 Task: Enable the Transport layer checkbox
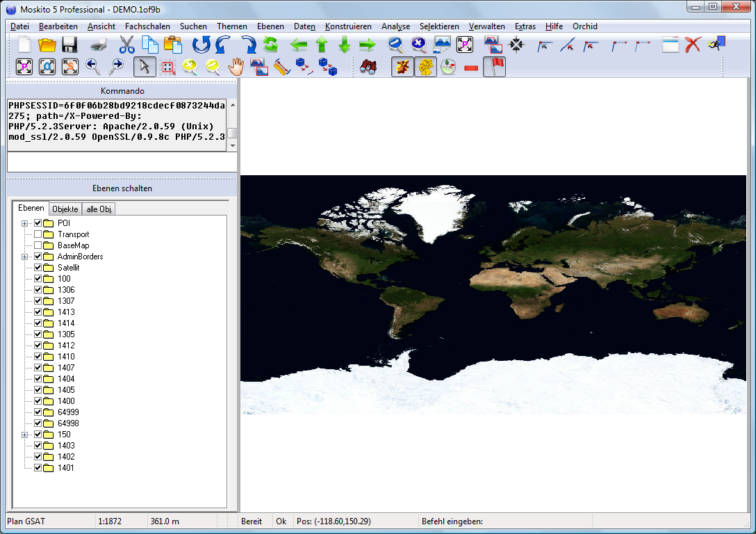[x=38, y=234]
